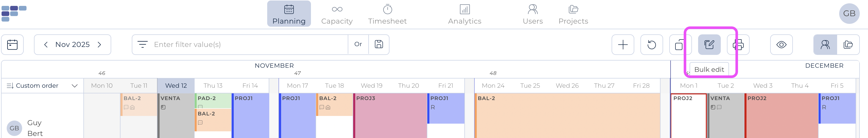The image size is (868, 138).
Task: Click the add new booking plus icon
Action: [623, 45]
